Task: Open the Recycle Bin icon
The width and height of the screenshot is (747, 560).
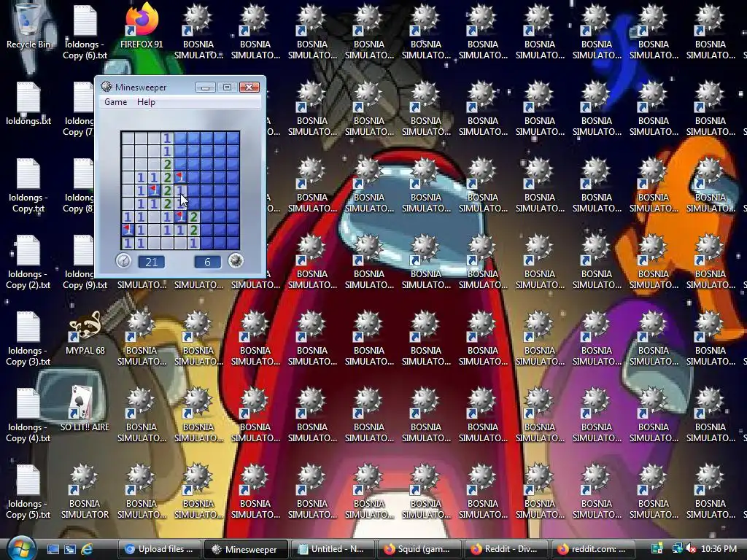Action: point(28,26)
